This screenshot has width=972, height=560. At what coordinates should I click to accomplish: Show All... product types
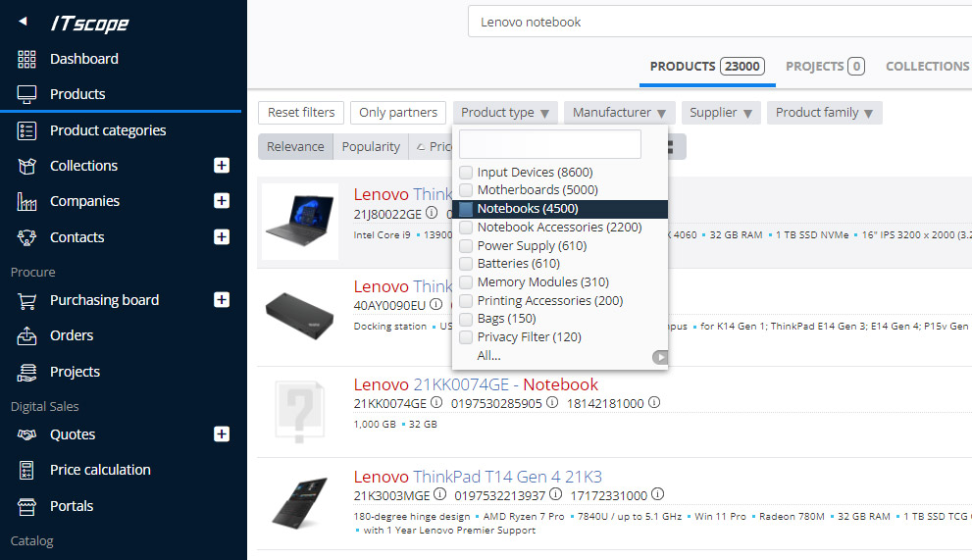pyautogui.click(x=488, y=356)
